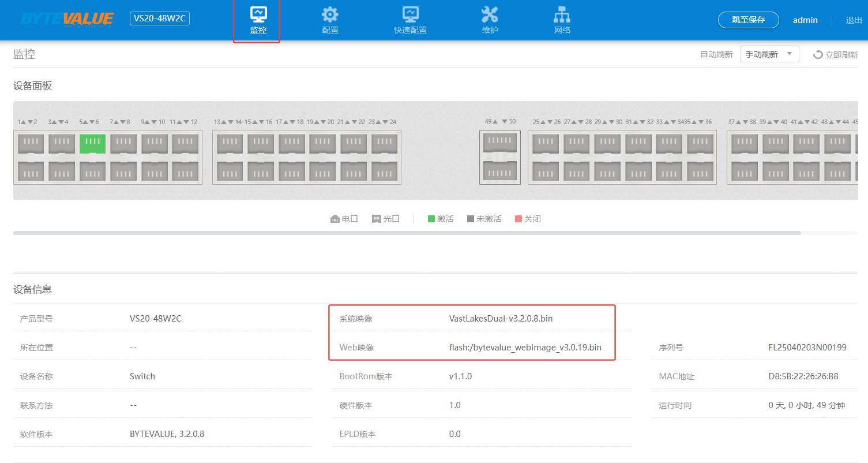Open the 快速配置 quick config icon

[410, 14]
